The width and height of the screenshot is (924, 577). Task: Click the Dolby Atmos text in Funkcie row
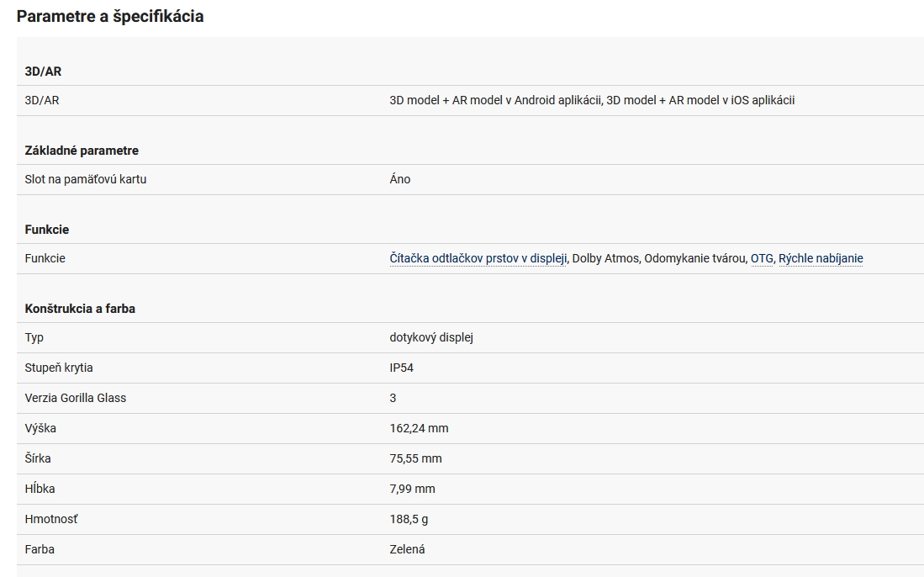[x=606, y=258]
